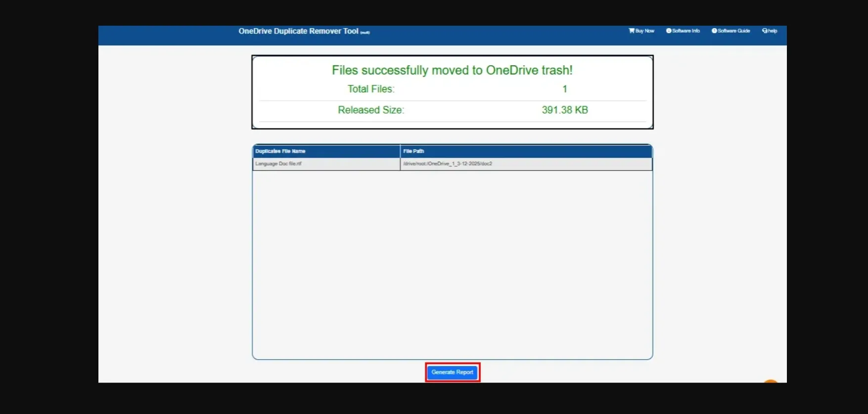
Task: Click the success message about OneDrive trash
Action: 452,70
